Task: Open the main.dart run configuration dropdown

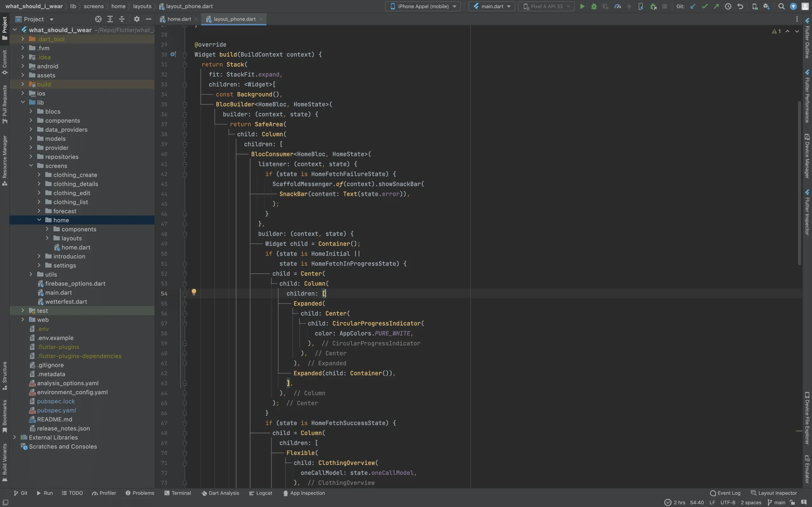Action: click(491, 6)
